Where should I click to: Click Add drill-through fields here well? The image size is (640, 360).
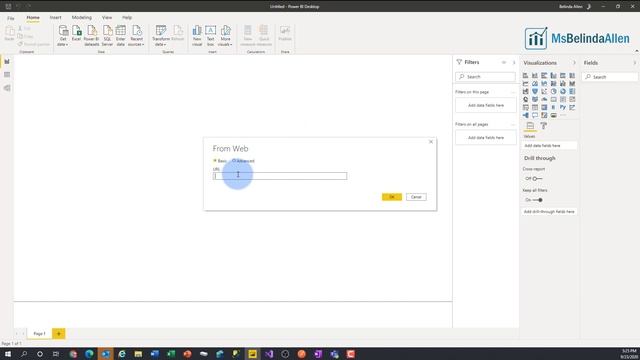(x=549, y=212)
